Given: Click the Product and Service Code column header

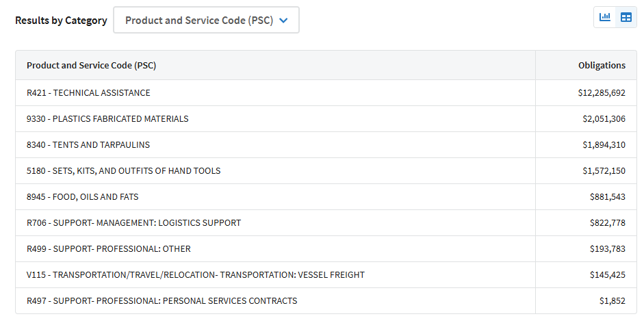Looking at the screenshot, I should pos(91,65).
